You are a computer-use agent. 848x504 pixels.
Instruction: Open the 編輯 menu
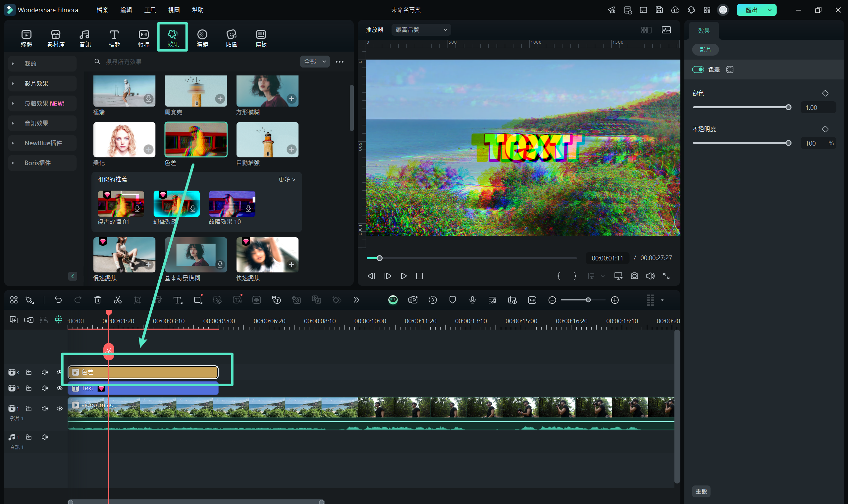tap(126, 10)
